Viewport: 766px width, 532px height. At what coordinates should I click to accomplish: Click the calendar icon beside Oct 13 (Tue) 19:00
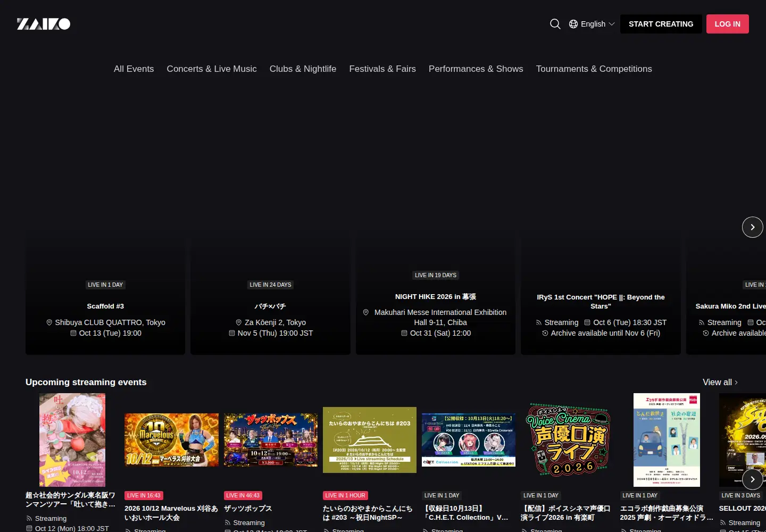pyautogui.click(x=73, y=333)
